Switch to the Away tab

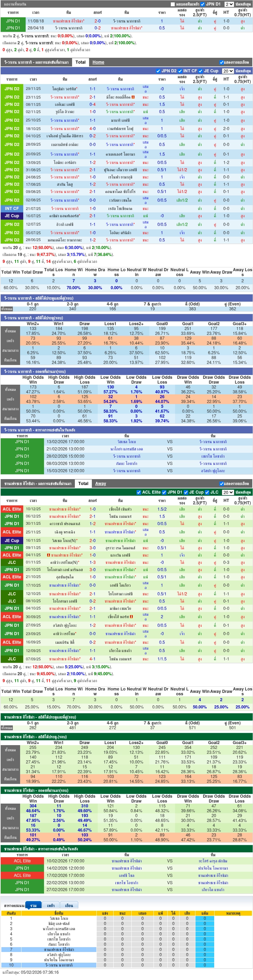tap(101, 484)
